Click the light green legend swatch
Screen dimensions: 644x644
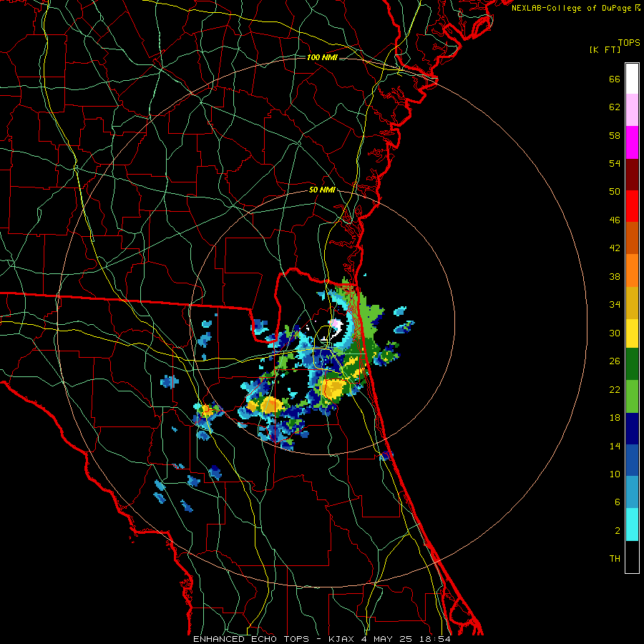point(632,396)
